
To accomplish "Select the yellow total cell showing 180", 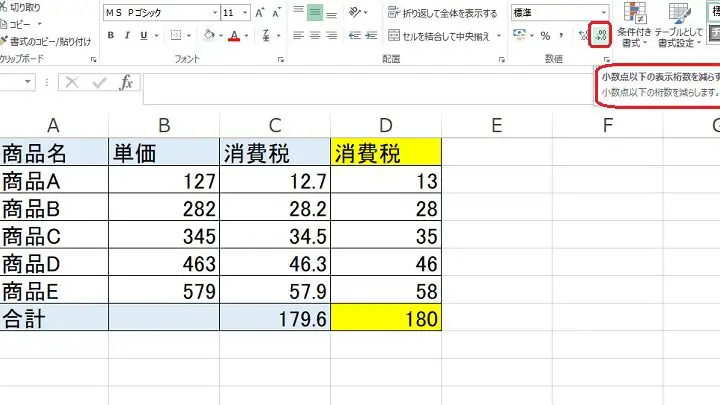I will click(386, 317).
